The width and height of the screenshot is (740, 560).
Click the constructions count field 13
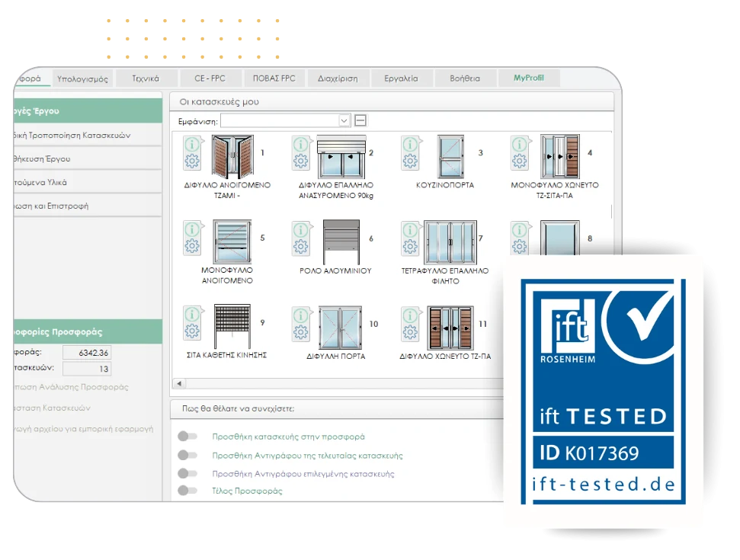(x=88, y=369)
